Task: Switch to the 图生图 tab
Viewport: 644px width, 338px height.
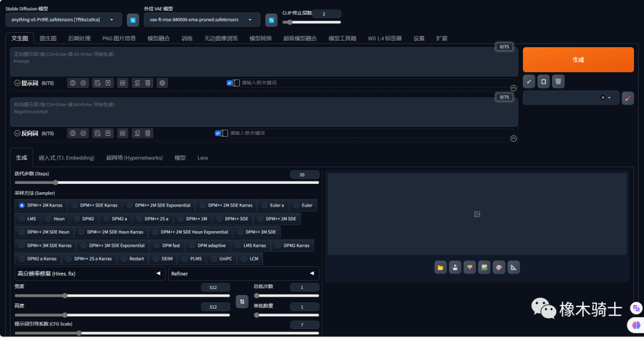Action: tap(48, 38)
